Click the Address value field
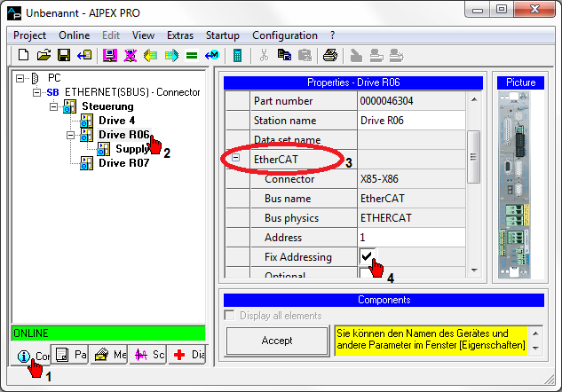 point(411,238)
